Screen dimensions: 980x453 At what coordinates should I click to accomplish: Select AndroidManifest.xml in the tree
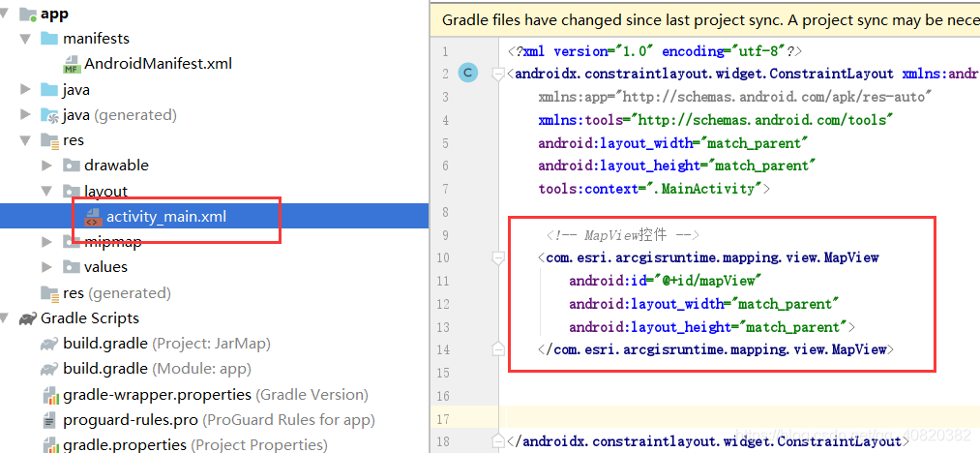point(158,64)
